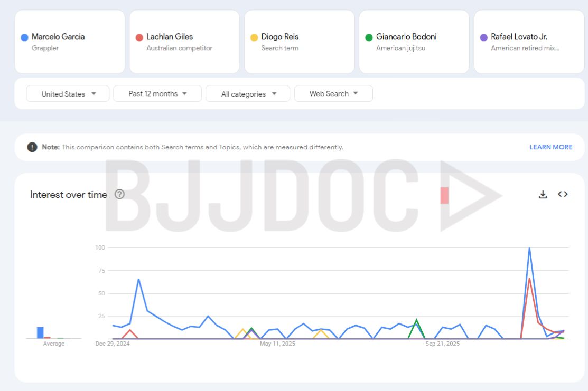The height and width of the screenshot is (391, 588).
Task: Expand the All categories dropdown
Action: point(248,94)
